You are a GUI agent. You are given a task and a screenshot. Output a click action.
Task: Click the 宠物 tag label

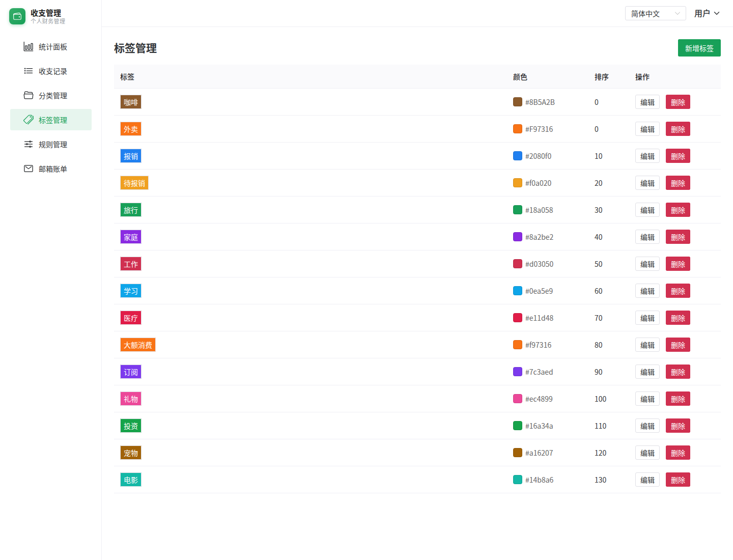tap(131, 453)
